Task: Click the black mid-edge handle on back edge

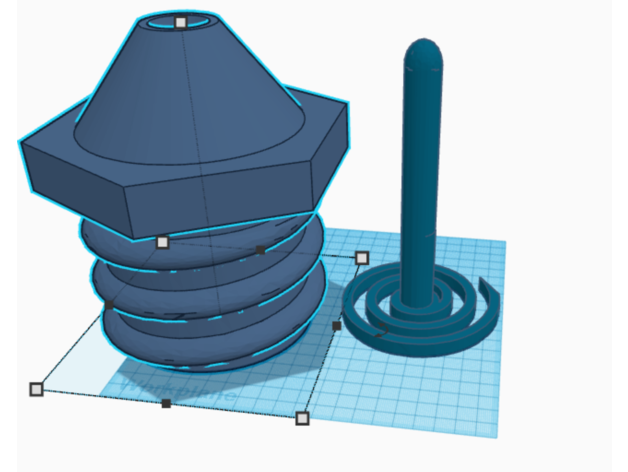Action: (x=261, y=249)
